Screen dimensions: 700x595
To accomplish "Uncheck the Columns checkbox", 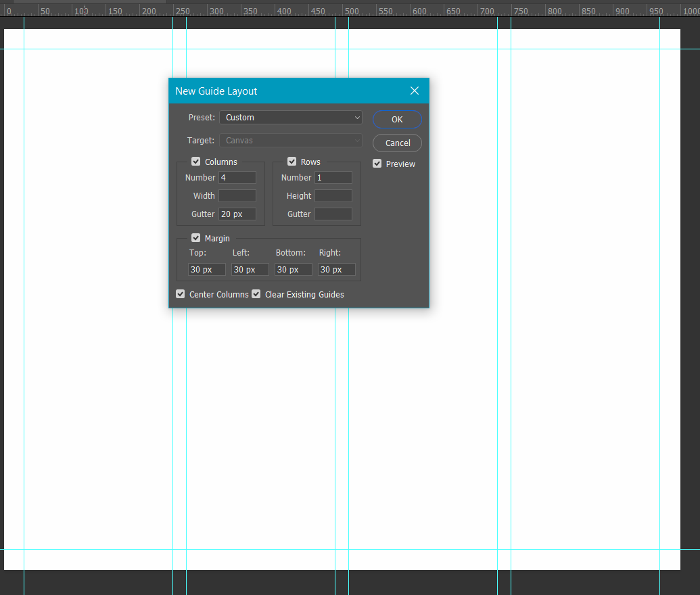I will click(195, 162).
